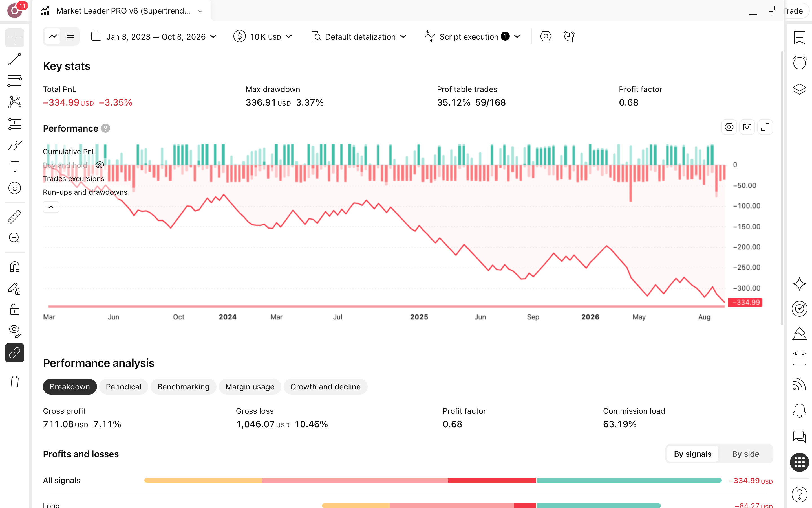This screenshot has width=812, height=508.
Task: Open the watchlist panel icon
Action: pos(799,37)
